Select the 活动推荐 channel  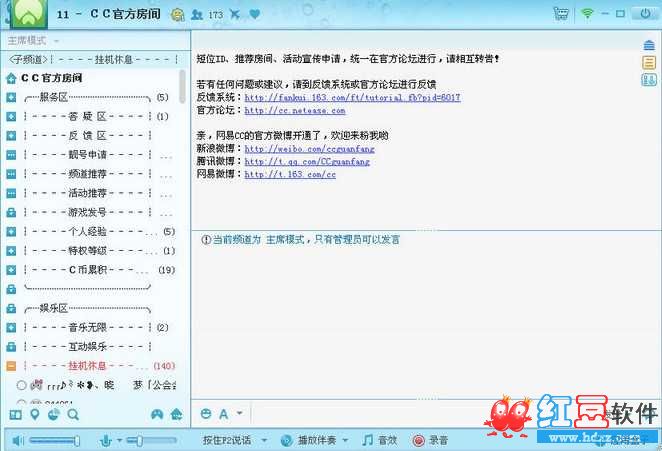(88, 193)
